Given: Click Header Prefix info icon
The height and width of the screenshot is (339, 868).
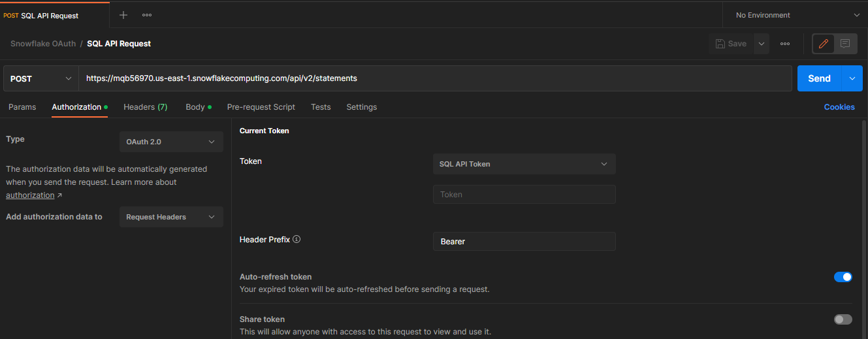Looking at the screenshot, I should pos(297,240).
